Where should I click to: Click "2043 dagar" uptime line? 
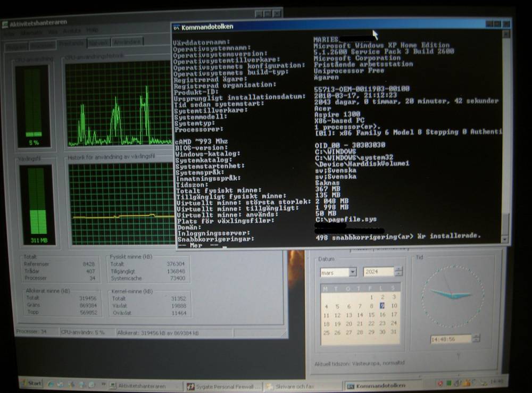coord(406,101)
